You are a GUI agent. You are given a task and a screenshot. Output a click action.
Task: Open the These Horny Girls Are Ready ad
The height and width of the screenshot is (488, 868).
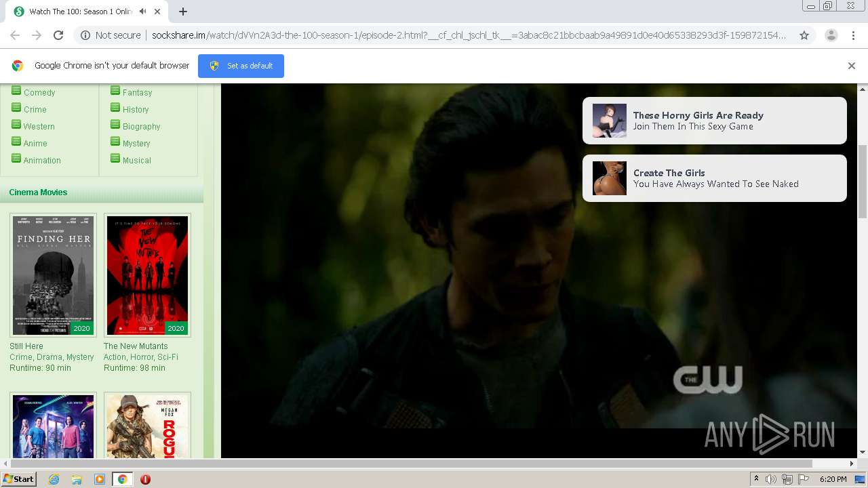pyautogui.click(x=715, y=121)
